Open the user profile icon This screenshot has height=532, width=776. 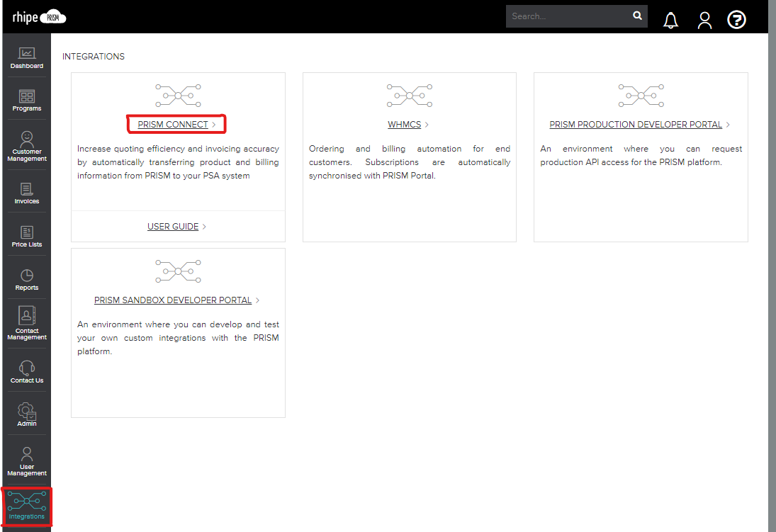[x=704, y=20]
